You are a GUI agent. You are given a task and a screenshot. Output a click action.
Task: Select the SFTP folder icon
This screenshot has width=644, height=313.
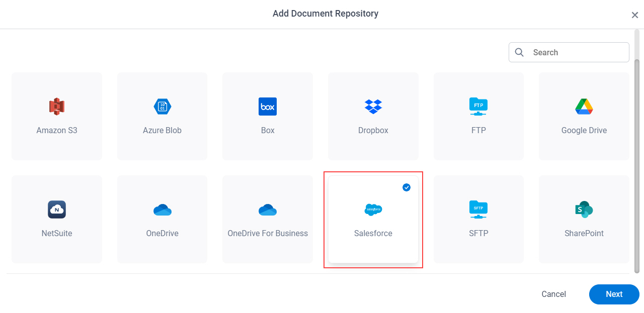(x=478, y=210)
